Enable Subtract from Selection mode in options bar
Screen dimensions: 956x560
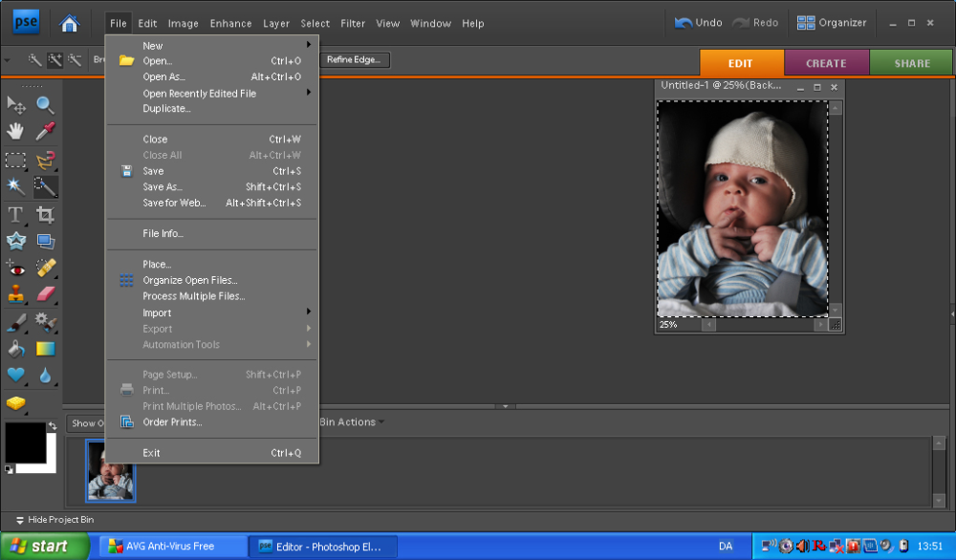coord(75,60)
